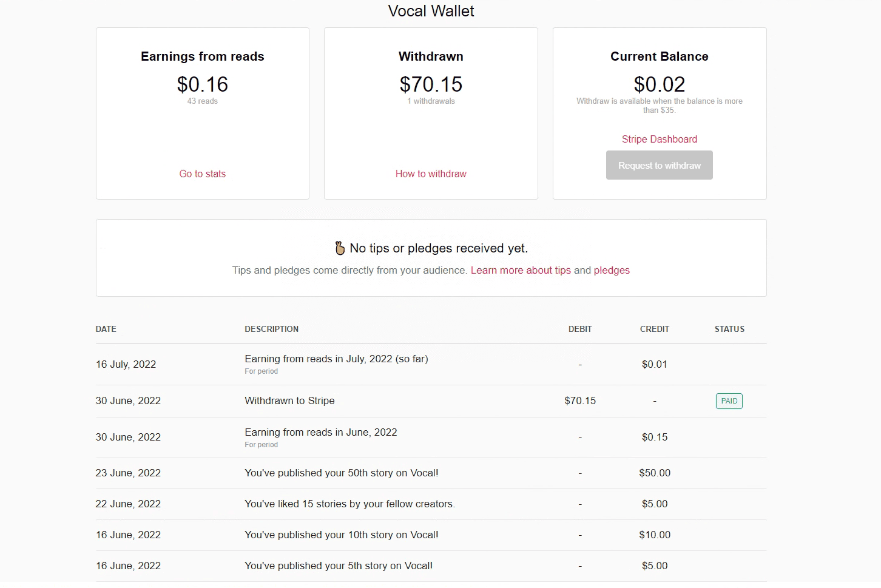The height and width of the screenshot is (588, 881).
Task: Click the money hand emoji icon
Action: (x=340, y=248)
